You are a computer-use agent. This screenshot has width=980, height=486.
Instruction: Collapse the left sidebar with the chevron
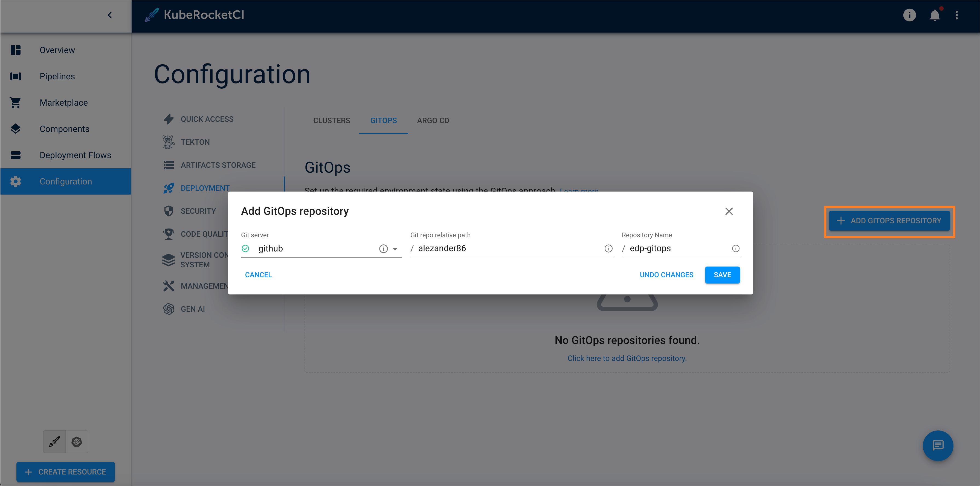pos(109,15)
